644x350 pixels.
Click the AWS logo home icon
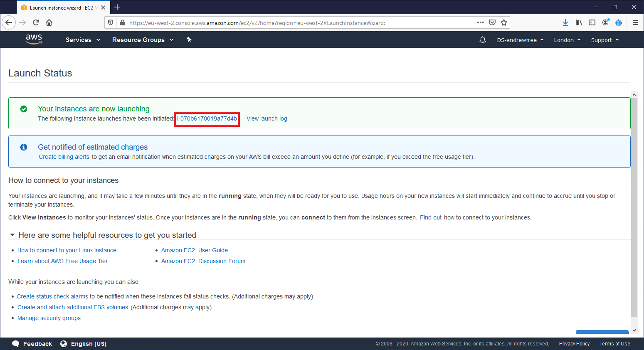coord(34,39)
